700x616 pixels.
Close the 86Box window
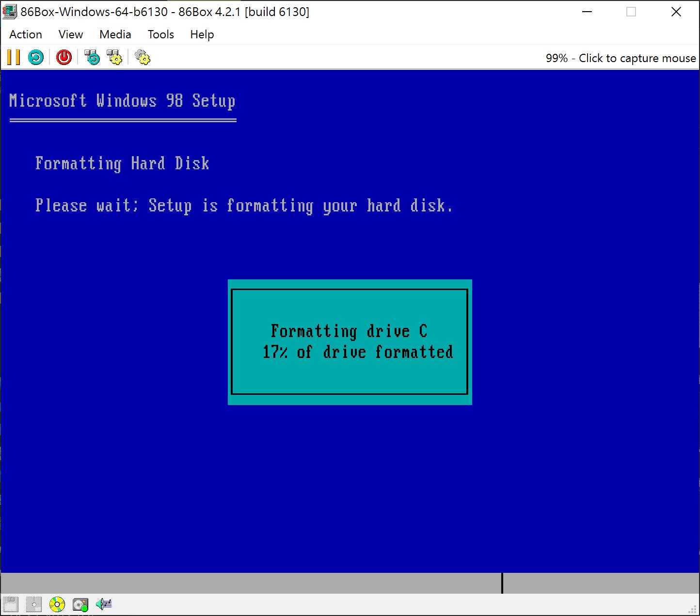[676, 12]
